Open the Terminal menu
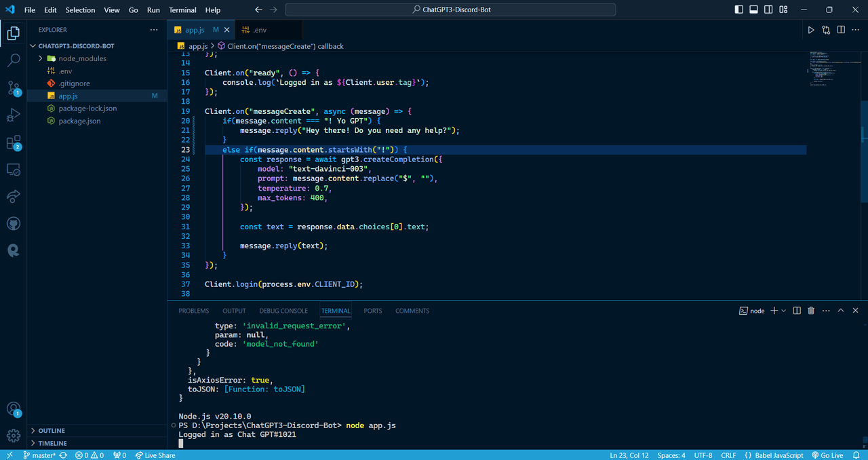Screen dimensions: 868x460 (x=182, y=10)
